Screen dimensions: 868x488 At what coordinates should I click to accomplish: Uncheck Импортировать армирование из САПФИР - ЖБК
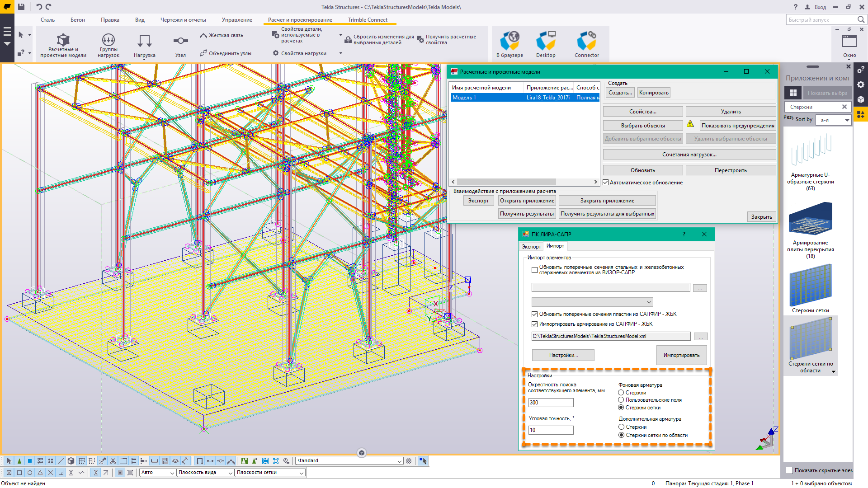[x=534, y=324]
